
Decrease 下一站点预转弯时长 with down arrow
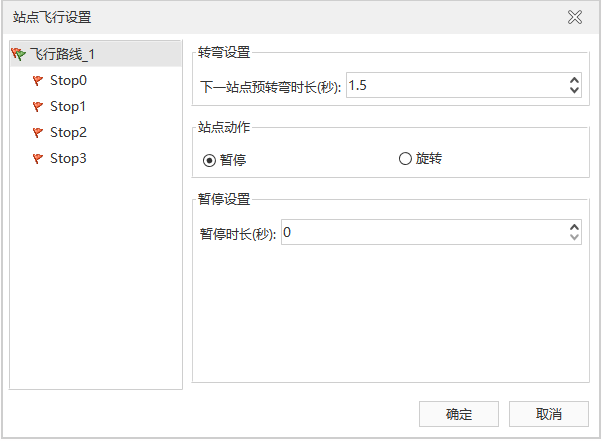click(x=574, y=91)
